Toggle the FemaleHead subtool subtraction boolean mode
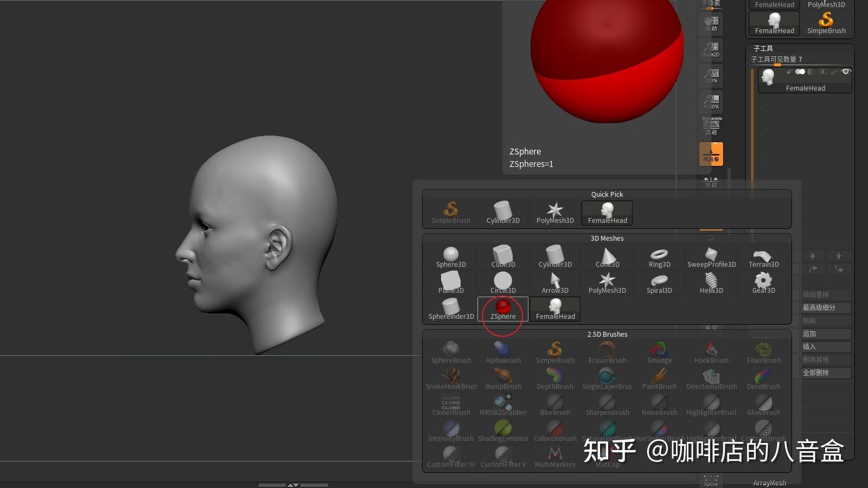The height and width of the screenshot is (488, 868). pyautogui.click(x=812, y=72)
